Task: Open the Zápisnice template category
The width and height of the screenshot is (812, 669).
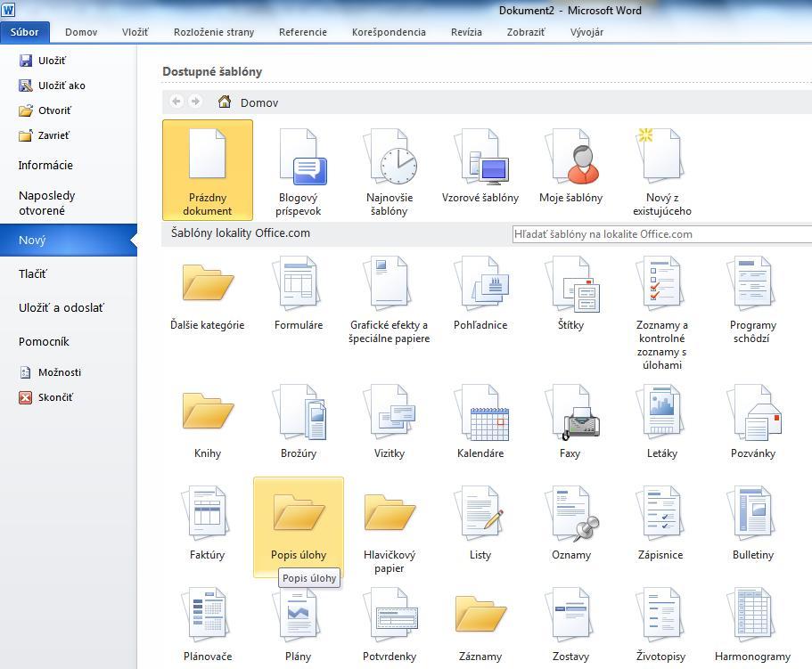Action: point(662,524)
